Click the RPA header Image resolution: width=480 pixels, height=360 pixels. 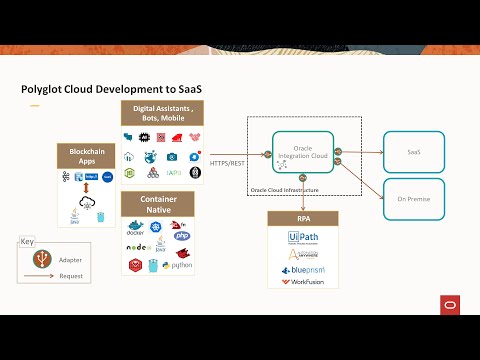[x=303, y=219]
